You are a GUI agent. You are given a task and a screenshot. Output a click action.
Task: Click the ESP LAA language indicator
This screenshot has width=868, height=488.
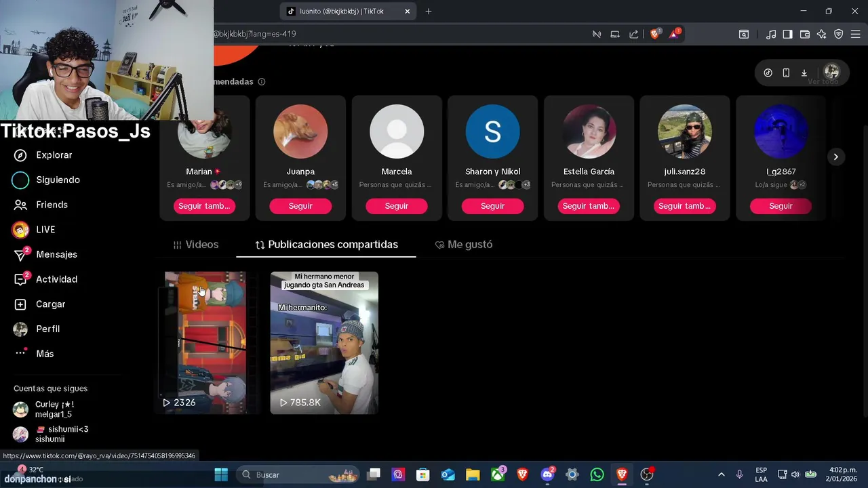tap(762, 474)
